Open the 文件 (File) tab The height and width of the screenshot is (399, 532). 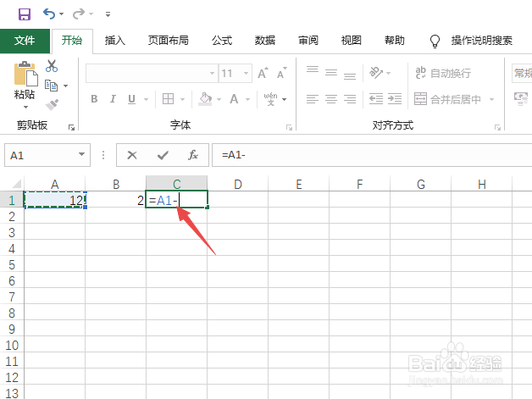(x=25, y=41)
